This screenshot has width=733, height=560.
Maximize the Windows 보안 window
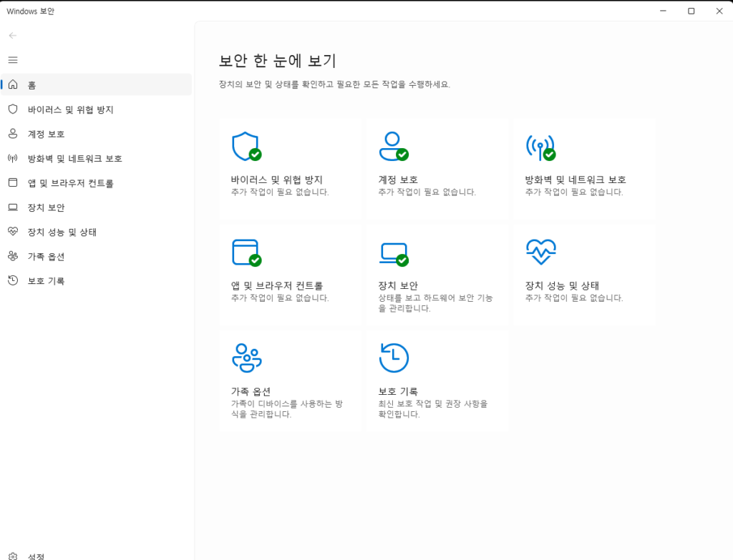(x=691, y=11)
